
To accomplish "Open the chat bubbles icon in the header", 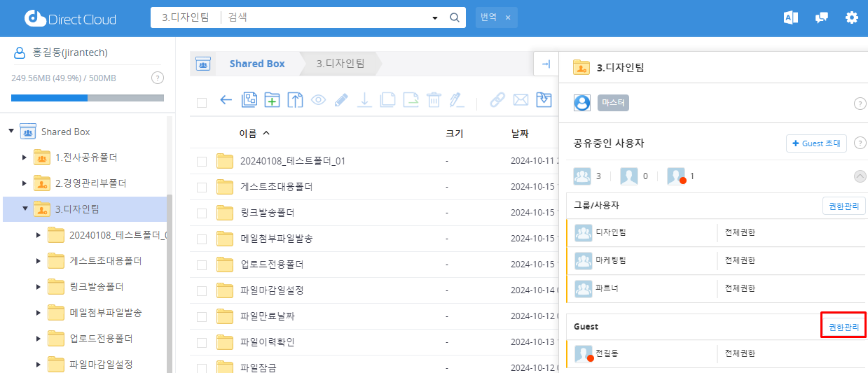I will (822, 17).
